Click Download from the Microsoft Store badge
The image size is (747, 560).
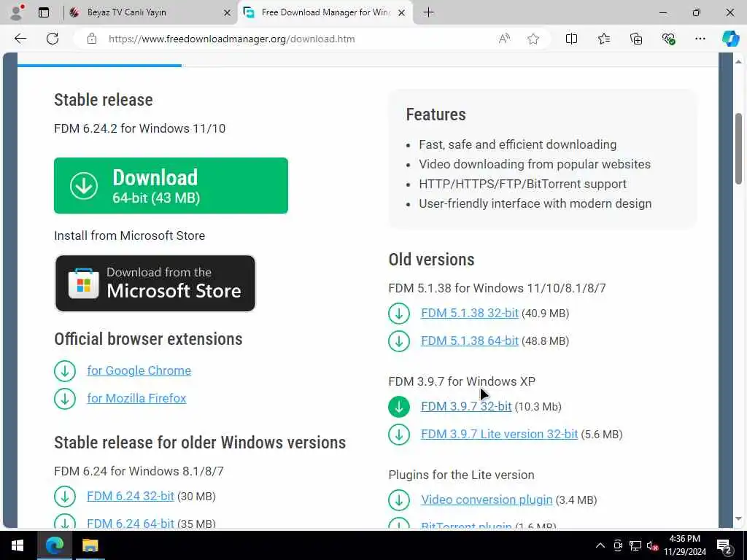155,284
